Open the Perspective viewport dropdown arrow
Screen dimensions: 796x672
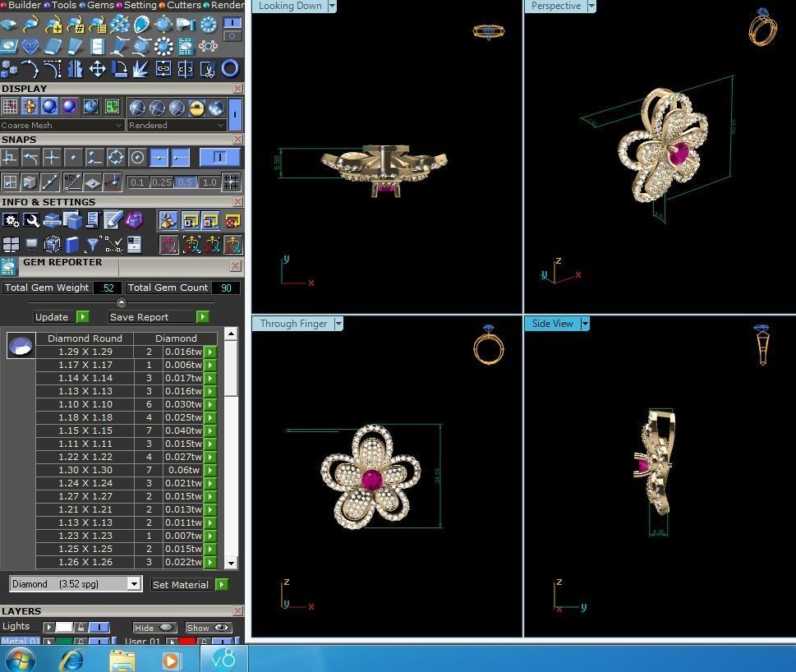click(591, 6)
